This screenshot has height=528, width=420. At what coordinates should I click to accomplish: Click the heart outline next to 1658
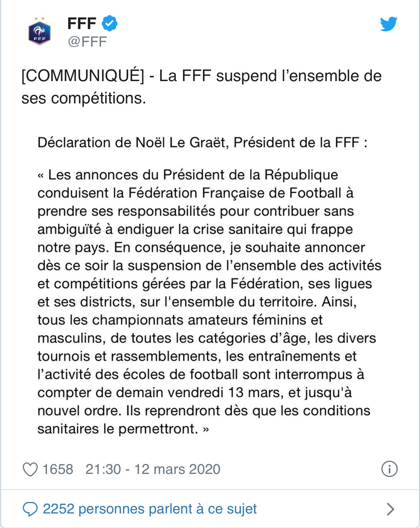(30, 470)
